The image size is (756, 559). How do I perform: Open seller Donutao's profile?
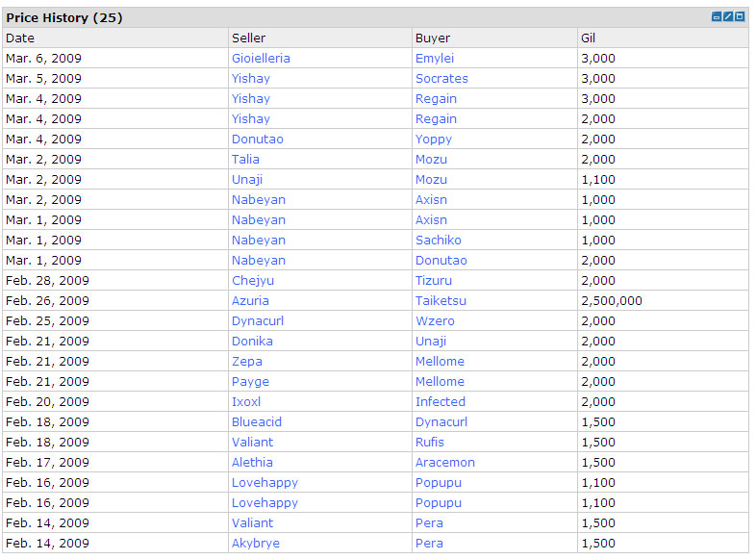257,139
